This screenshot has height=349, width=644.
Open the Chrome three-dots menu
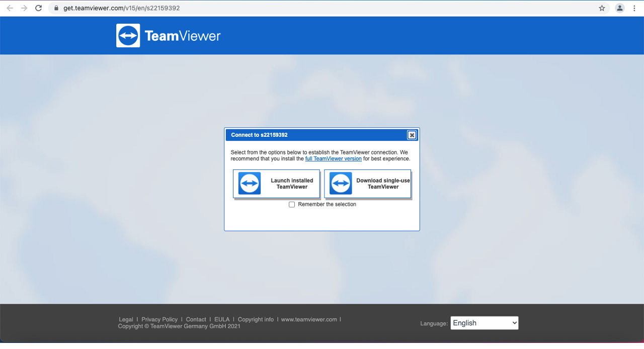(634, 8)
